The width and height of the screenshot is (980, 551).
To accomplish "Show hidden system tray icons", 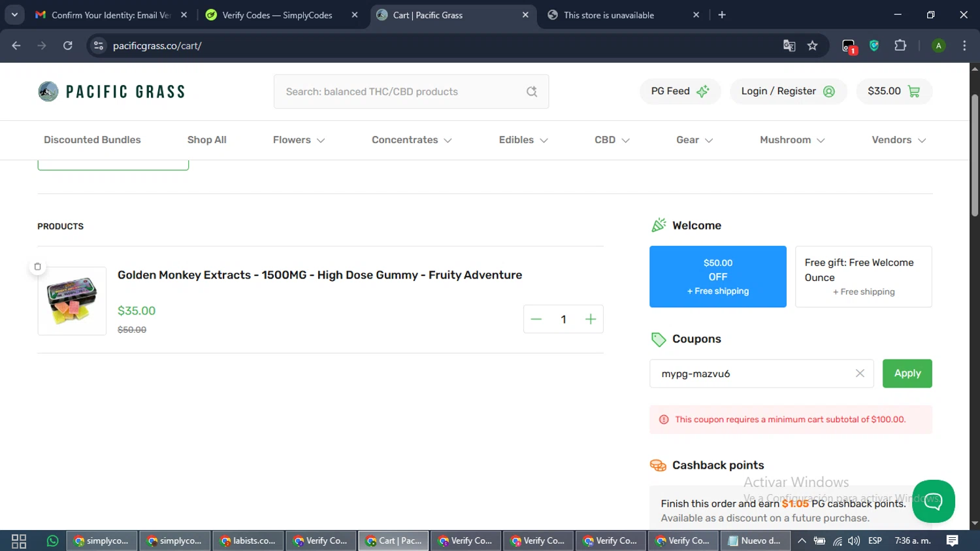I will coord(802,541).
